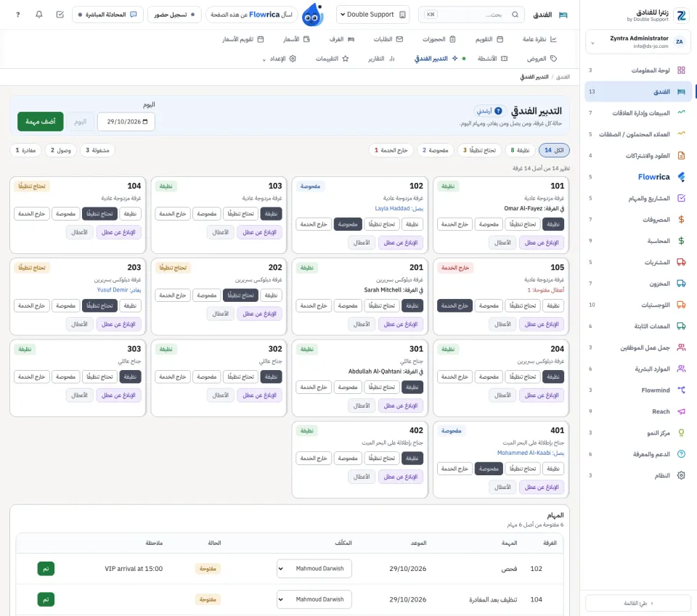697x616 pixels.
Task: Set room 101 status to تحتاج تنظيفًا
Action: (x=523, y=224)
